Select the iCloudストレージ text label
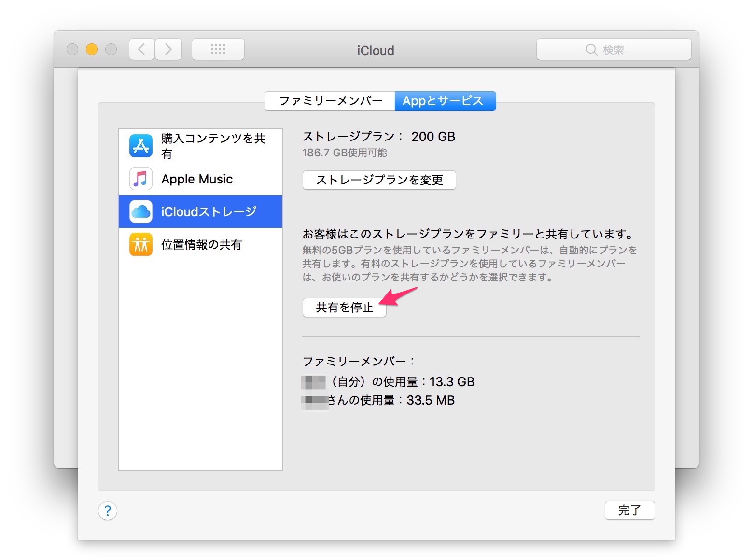 pos(209,211)
